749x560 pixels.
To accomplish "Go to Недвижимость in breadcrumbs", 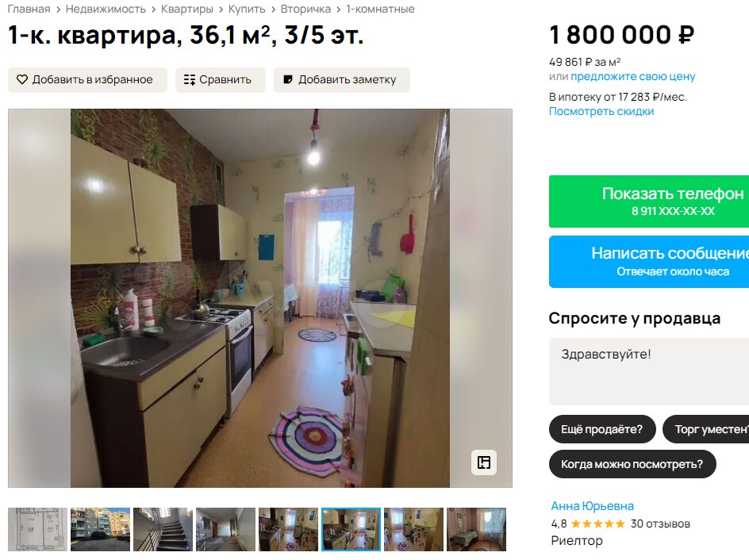I will pyautogui.click(x=106, y=9).
